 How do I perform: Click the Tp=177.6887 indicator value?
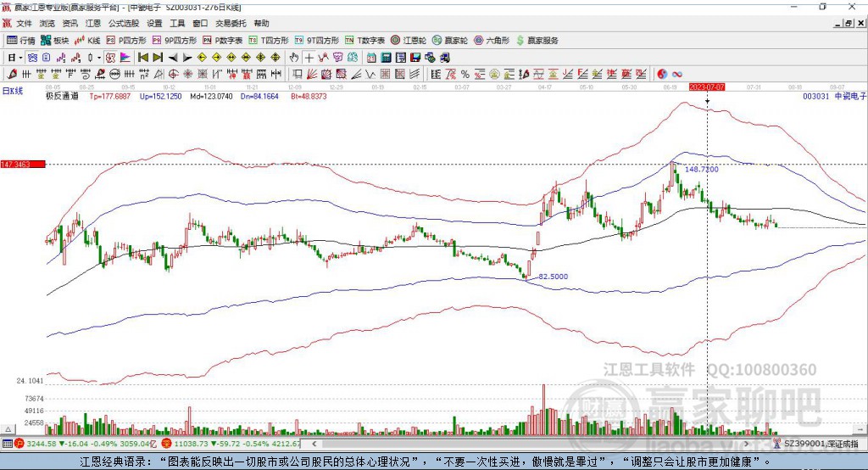(110, 96)
